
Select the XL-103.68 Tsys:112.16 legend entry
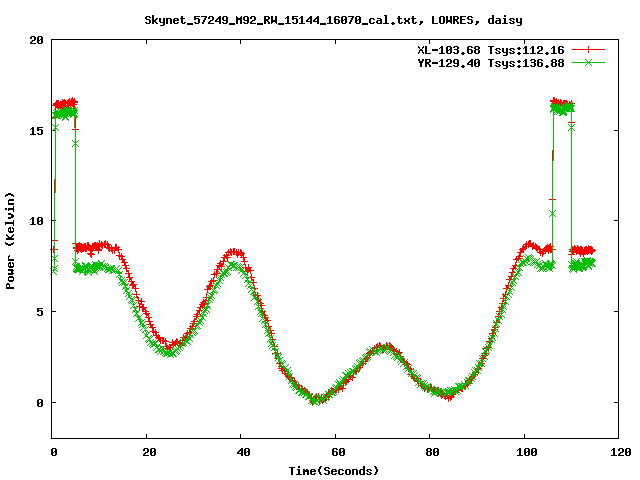coord(491,50)
